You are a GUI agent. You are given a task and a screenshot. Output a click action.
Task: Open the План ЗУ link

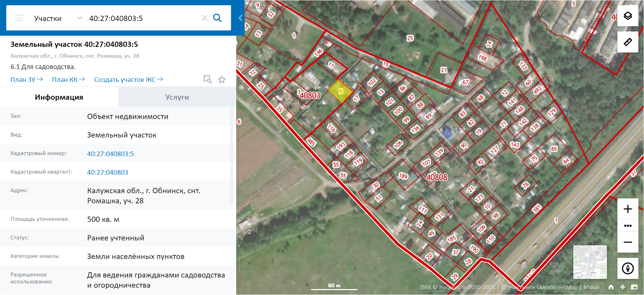tap(27, 79)
